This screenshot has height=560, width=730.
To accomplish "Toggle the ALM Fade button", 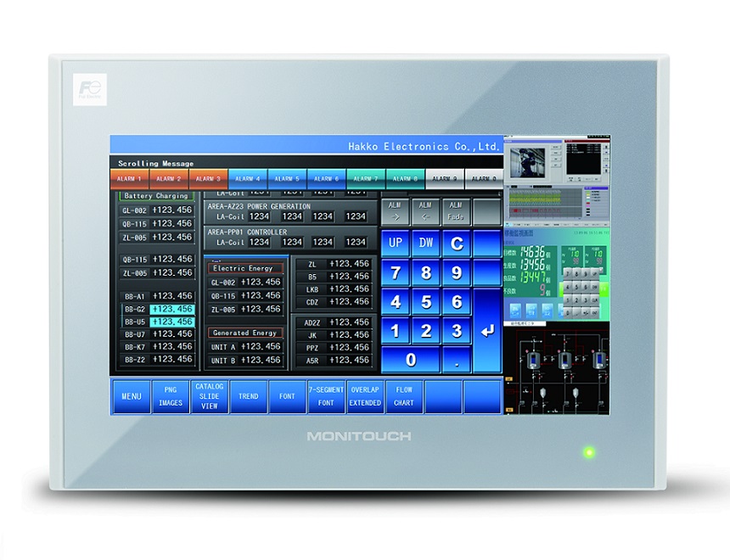I will (x=456, y=211).
